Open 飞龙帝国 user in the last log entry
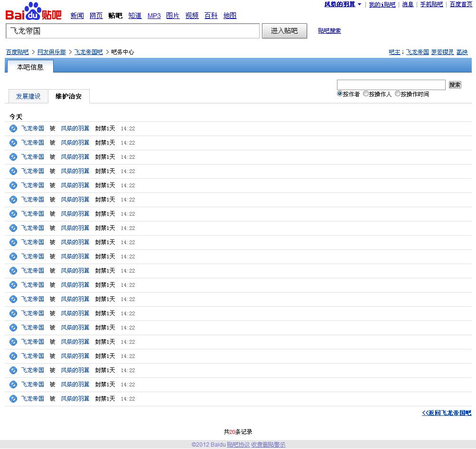Screen dimensions: 476x449 [32, 398]
